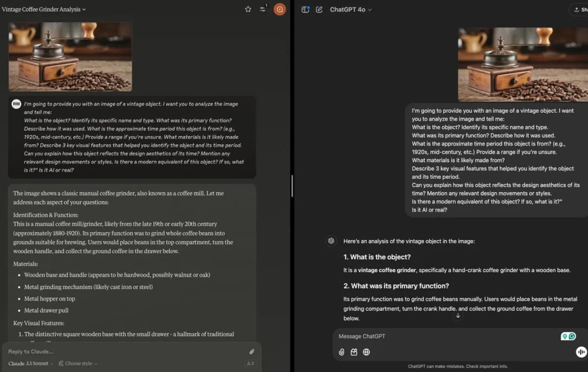Click the 'Key Visual Features:' heading

coord(38,323)
